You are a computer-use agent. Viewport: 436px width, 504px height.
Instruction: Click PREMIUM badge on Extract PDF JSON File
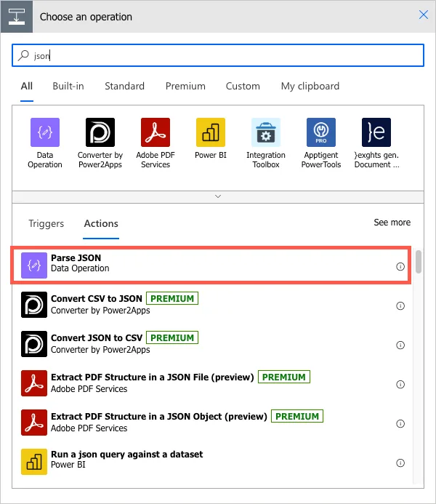pyautogui.click(x=284, y=377)
